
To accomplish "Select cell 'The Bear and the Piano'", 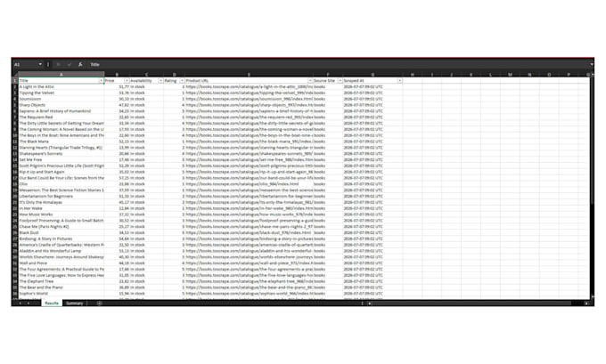I will pyautogui.click(x=61, y=287).
